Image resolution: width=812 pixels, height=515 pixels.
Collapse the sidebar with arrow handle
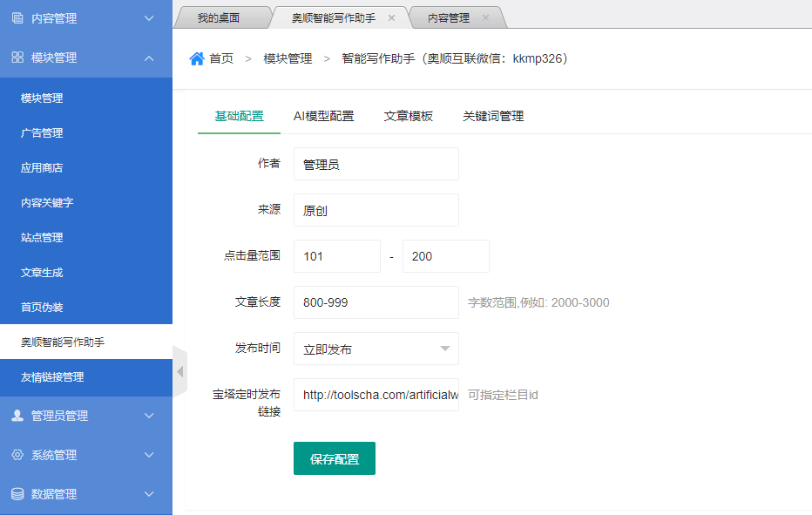[179, 371]
